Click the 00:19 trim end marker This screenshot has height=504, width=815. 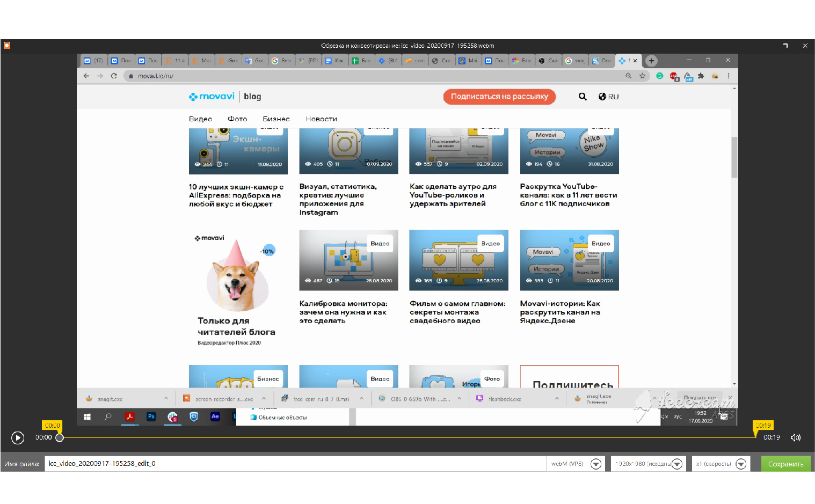pos(762,426)
